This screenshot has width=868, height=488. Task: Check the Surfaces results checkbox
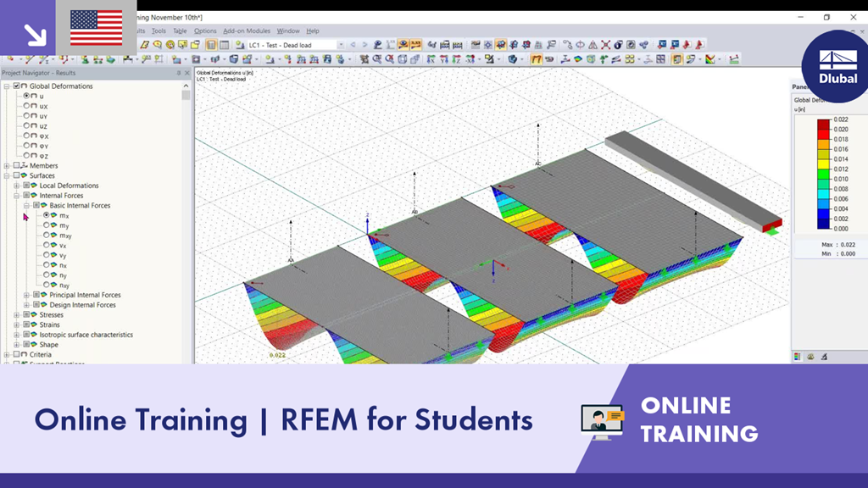pyautogui.click(x=17, y=175)
